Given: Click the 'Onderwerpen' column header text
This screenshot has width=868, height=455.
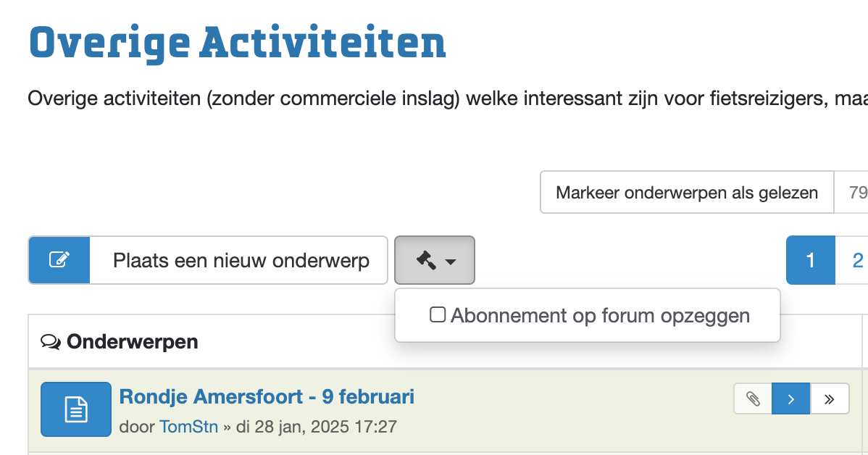Looking at the screenshot, I should click(132, 341).
